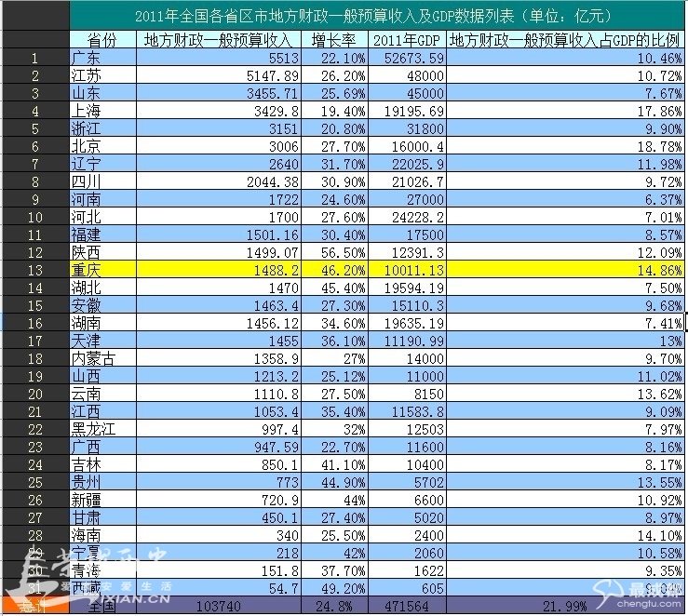Click the 贵州 province cell

[103, 482]
